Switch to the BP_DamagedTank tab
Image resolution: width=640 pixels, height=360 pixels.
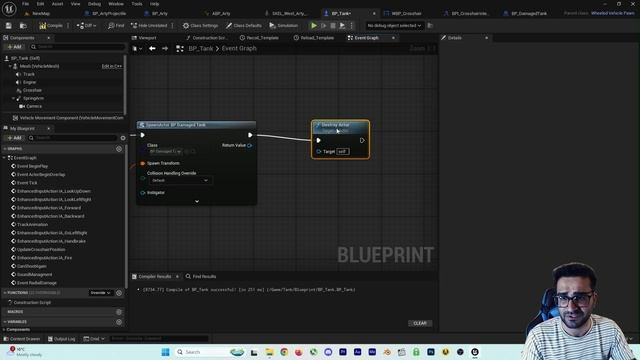pyautogui.click(x=529, y=13)
